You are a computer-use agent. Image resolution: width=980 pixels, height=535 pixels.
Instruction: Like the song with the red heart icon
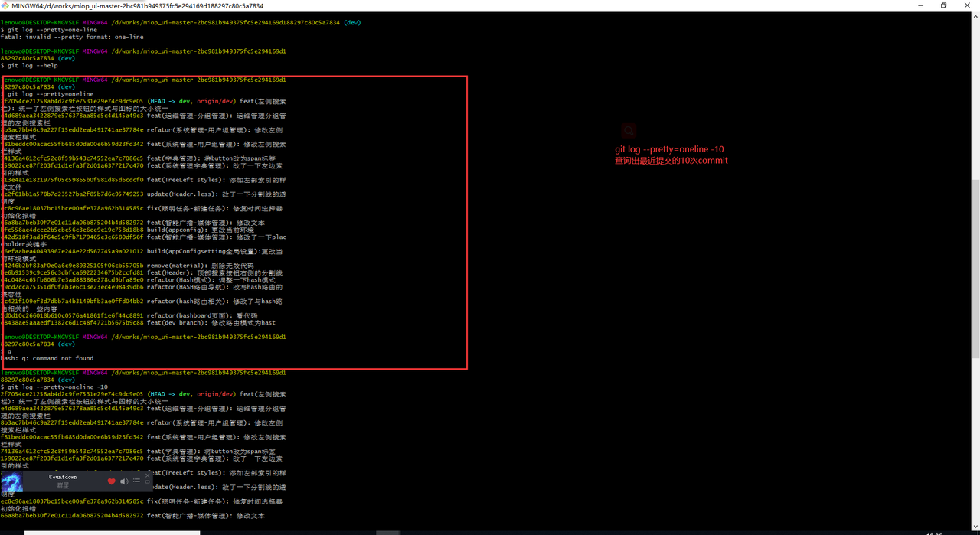coord(112,481)
